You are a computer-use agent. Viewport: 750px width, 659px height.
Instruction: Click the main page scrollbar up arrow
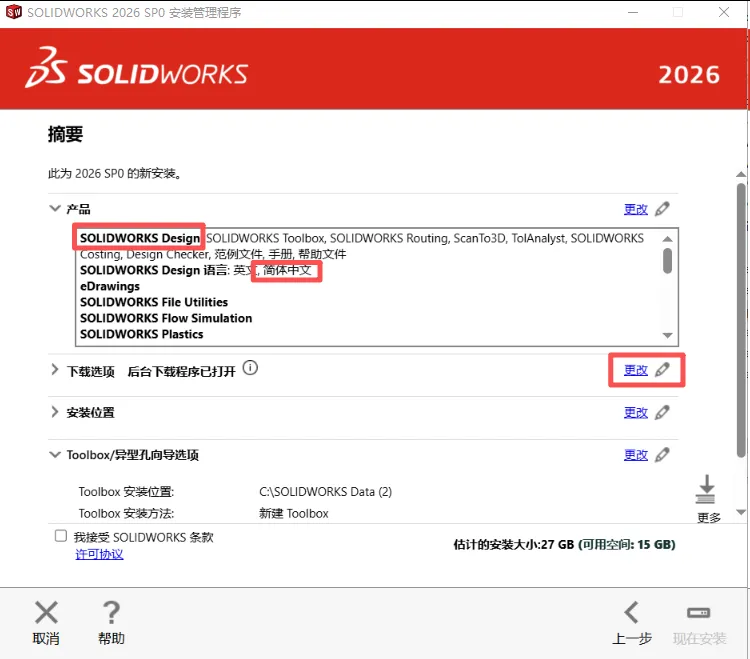[741, 174]
